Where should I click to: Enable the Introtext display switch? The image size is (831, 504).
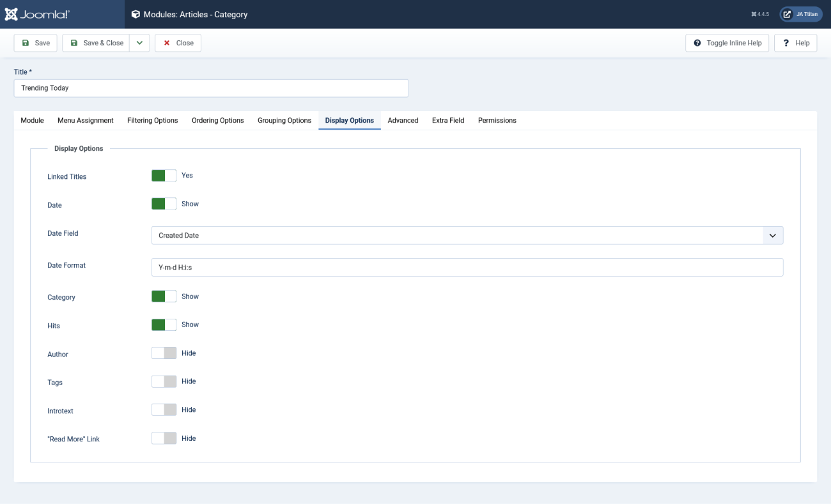[x=164, y=409]
